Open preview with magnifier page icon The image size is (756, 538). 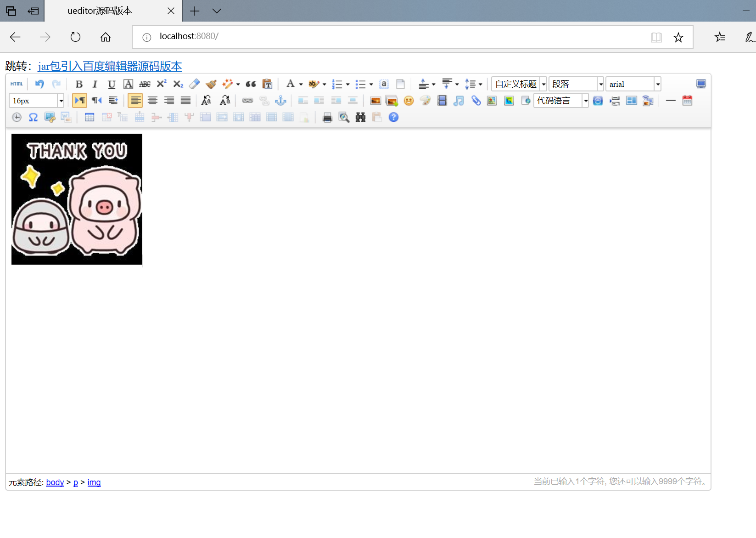(x=344, y=117)
